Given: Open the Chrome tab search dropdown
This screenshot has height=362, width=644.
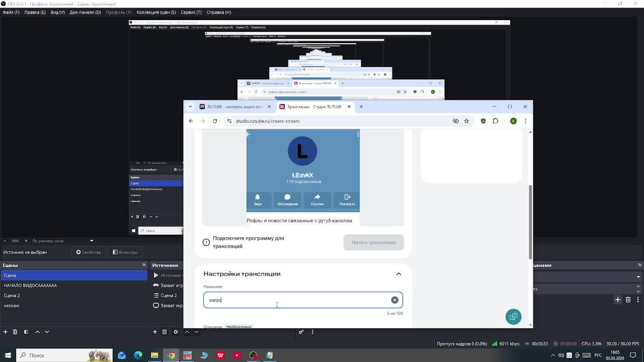Looking at the screenshot, I should click(x=190, y=107).
